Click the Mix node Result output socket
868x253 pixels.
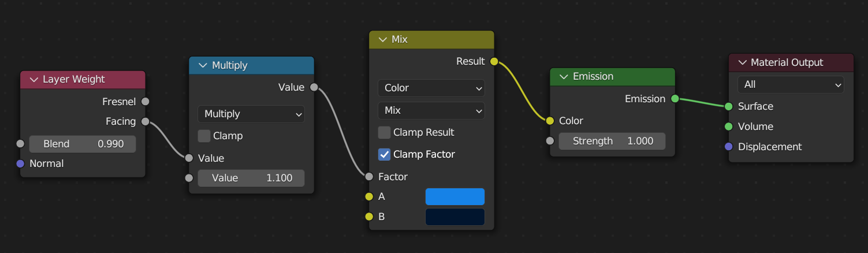494,61
